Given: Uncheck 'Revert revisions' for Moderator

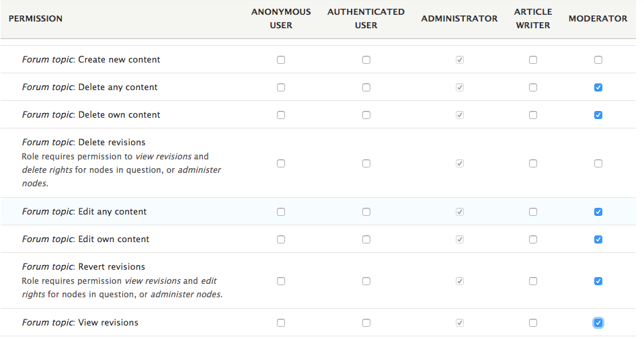Looking at the screenshot, I should [598, 281].
